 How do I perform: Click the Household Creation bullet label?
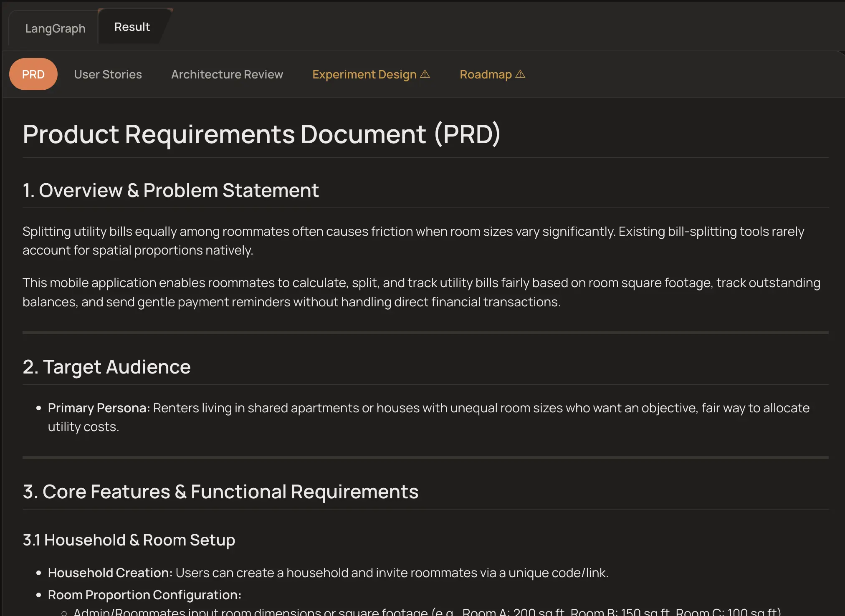click(110, 573)
